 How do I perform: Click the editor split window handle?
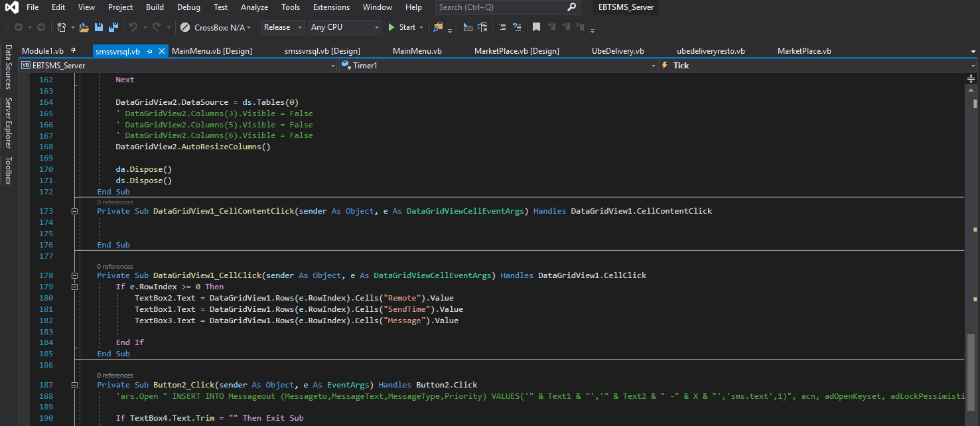tap(971, 78)
